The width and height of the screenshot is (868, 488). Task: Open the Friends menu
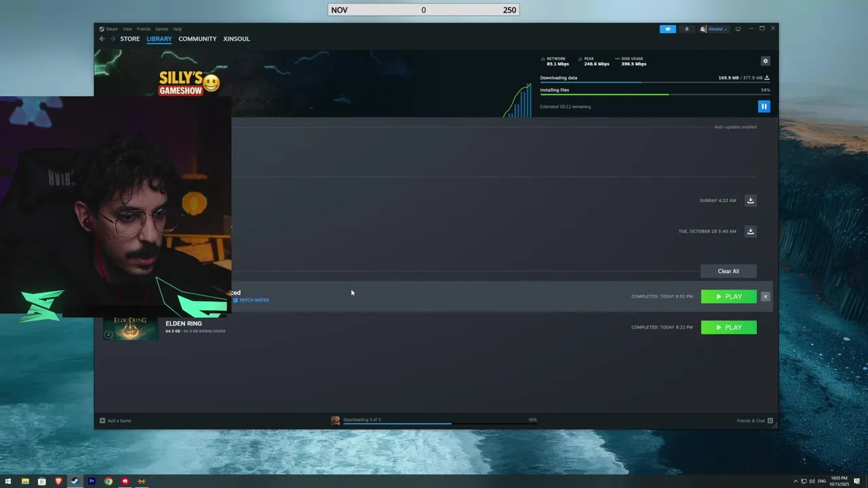[x=144, y=29]
